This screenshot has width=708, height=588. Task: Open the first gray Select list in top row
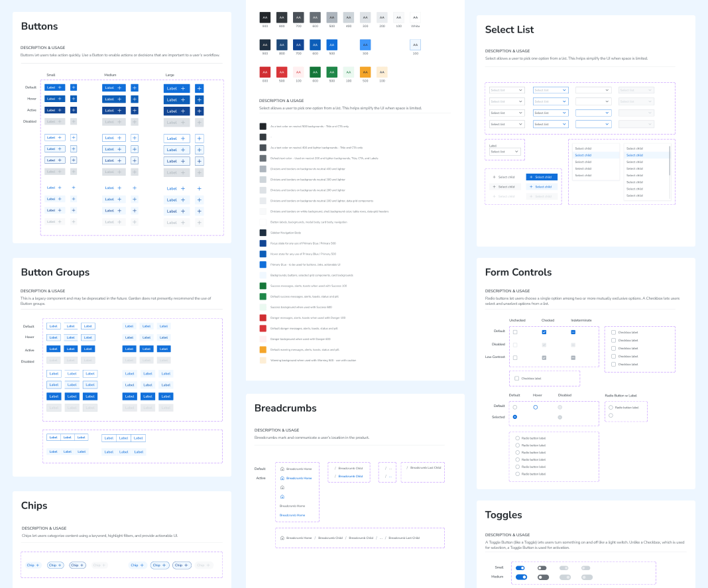(x=507, y=90)
